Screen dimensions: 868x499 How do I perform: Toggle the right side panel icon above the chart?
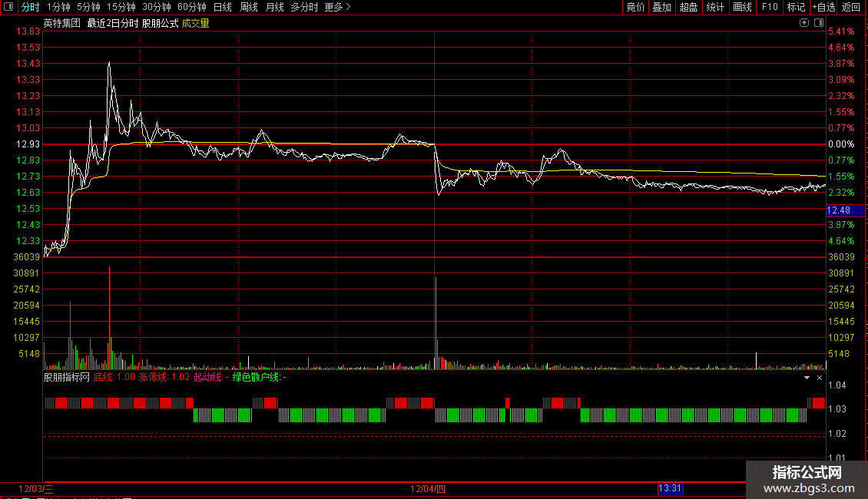819,23
